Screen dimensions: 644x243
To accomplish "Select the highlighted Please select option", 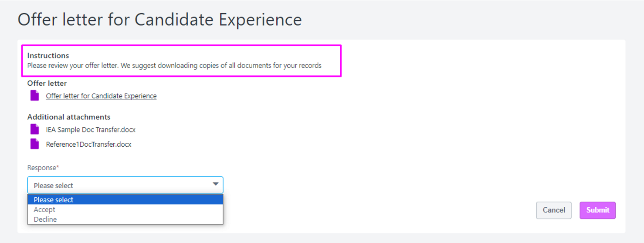I will pyautogui.click(x=125, y=199).
